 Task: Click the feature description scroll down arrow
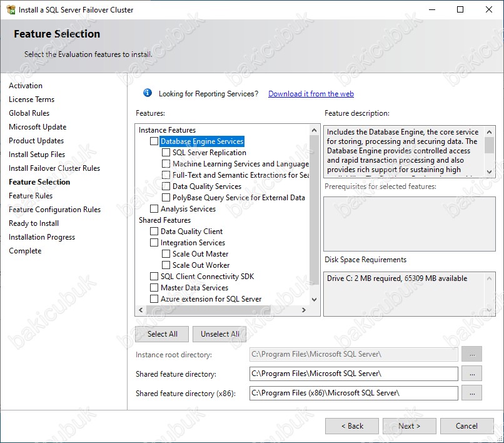point(489,172)
